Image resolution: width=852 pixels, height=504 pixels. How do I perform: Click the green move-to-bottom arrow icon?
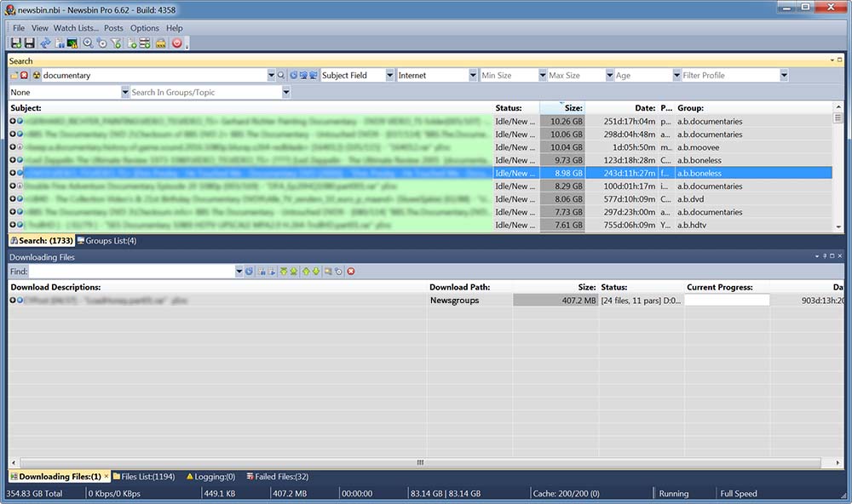click(x=294, y=271)
